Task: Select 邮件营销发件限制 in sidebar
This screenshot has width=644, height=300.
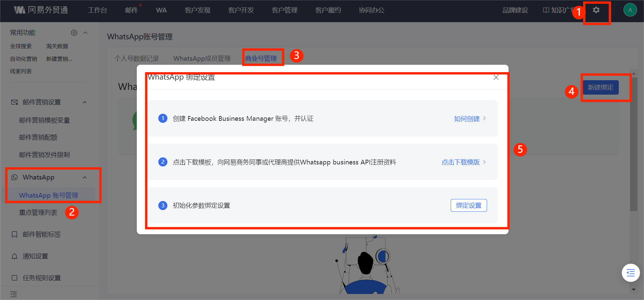Action: [x=44, y=155]
